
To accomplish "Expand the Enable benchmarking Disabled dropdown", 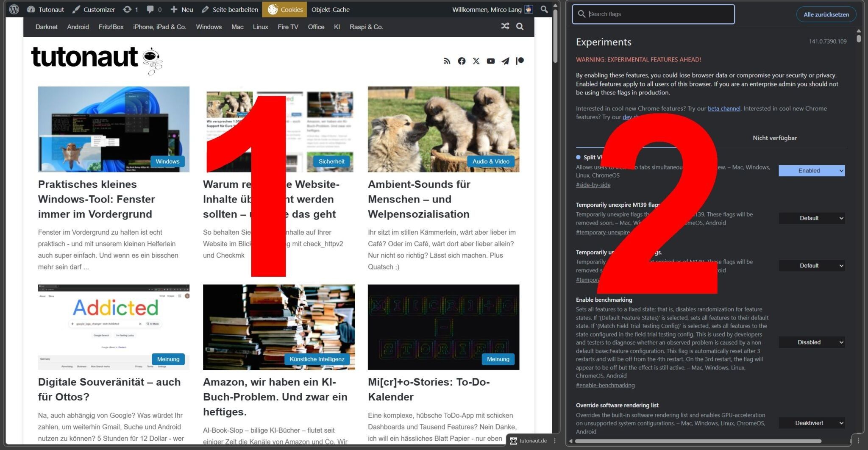I will coord(811,342).
